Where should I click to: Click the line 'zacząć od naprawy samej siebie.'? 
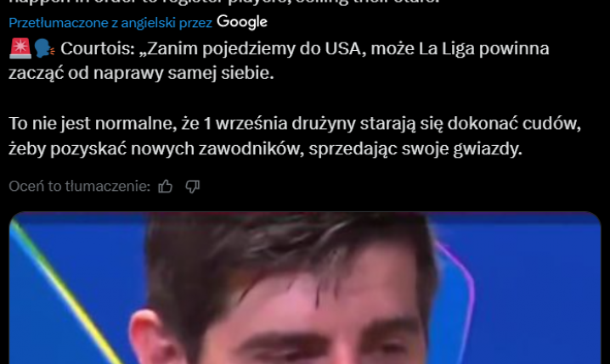pos(141,74)
